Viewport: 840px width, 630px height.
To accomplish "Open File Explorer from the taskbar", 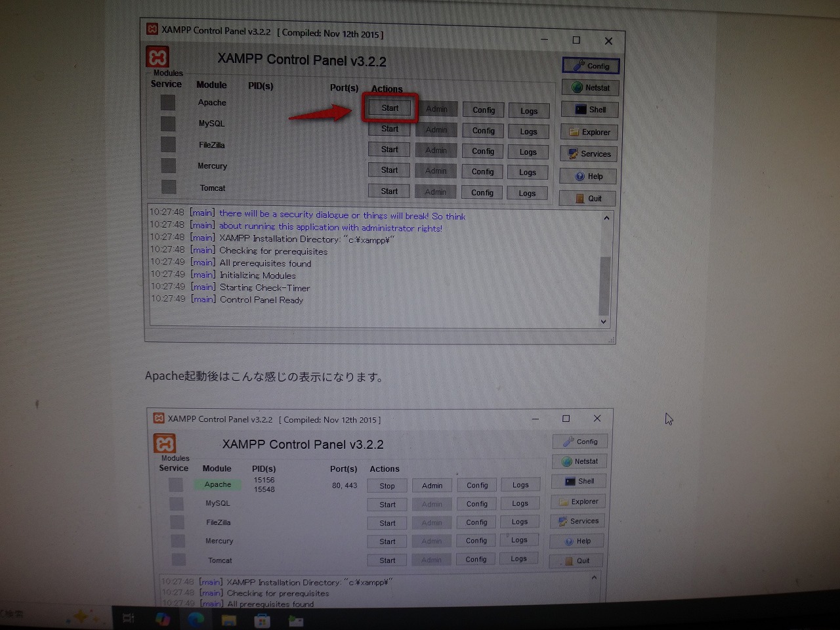I will [x=229, y=620].
